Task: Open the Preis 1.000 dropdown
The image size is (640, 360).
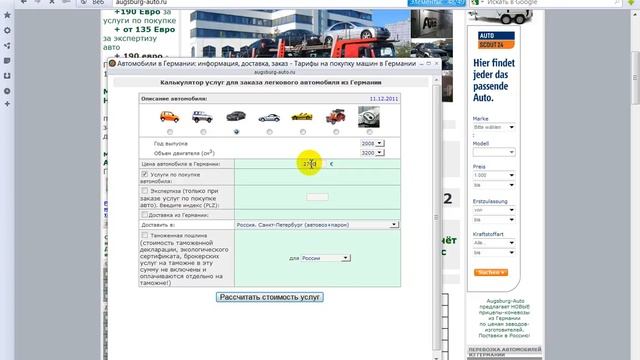Action: (x=493, y=175)
